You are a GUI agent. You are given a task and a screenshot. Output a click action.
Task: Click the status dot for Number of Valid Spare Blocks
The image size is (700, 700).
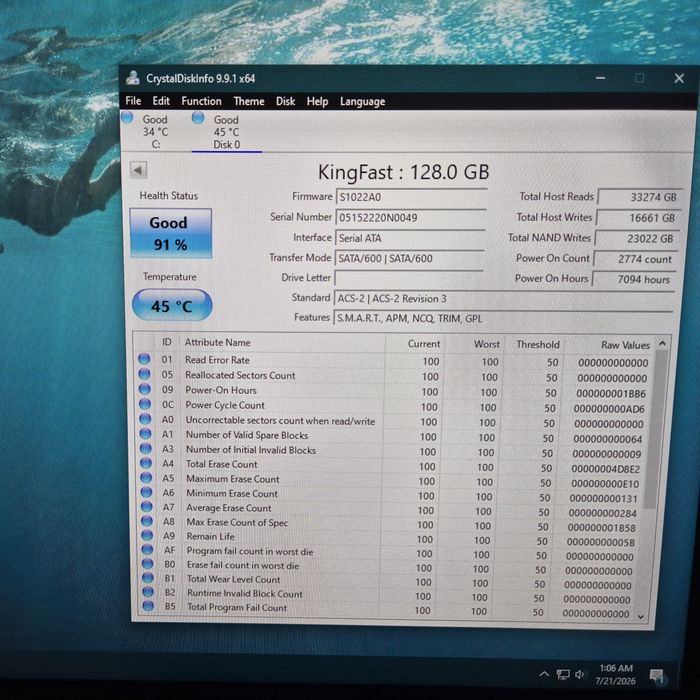pos(146,433)
